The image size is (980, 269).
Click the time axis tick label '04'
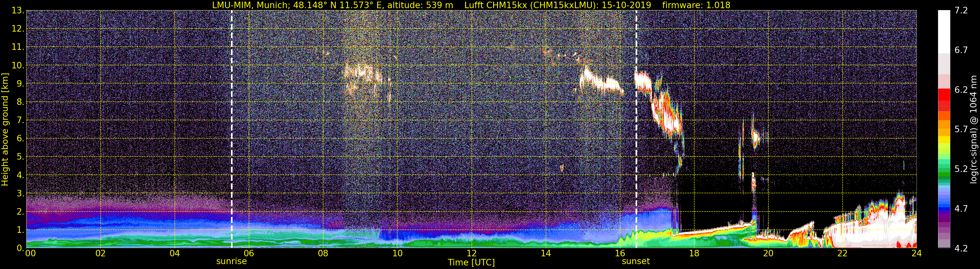pyautogui.click(x=175, y=253)
